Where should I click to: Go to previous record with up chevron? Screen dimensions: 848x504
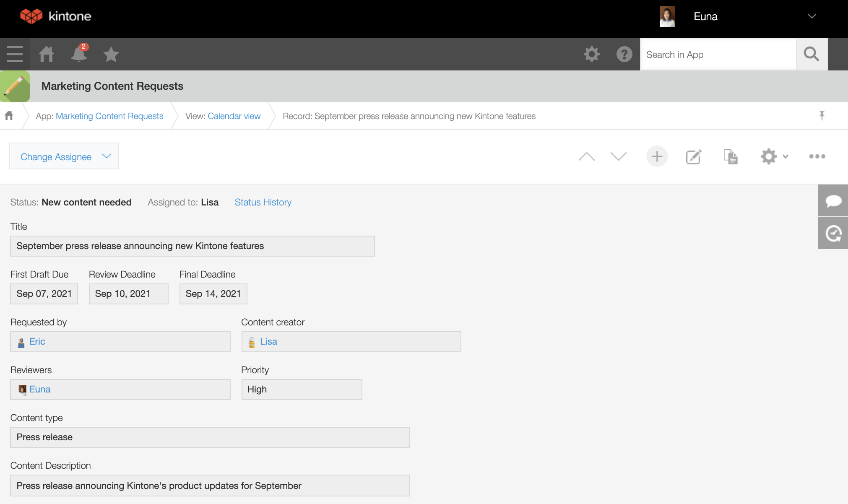pos(586,157)
